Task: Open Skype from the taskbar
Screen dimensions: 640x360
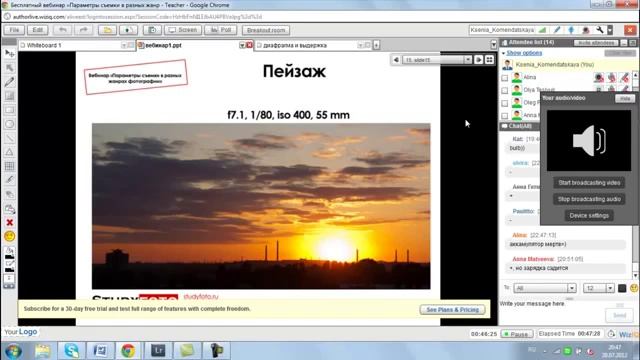Action: point(71,351)
